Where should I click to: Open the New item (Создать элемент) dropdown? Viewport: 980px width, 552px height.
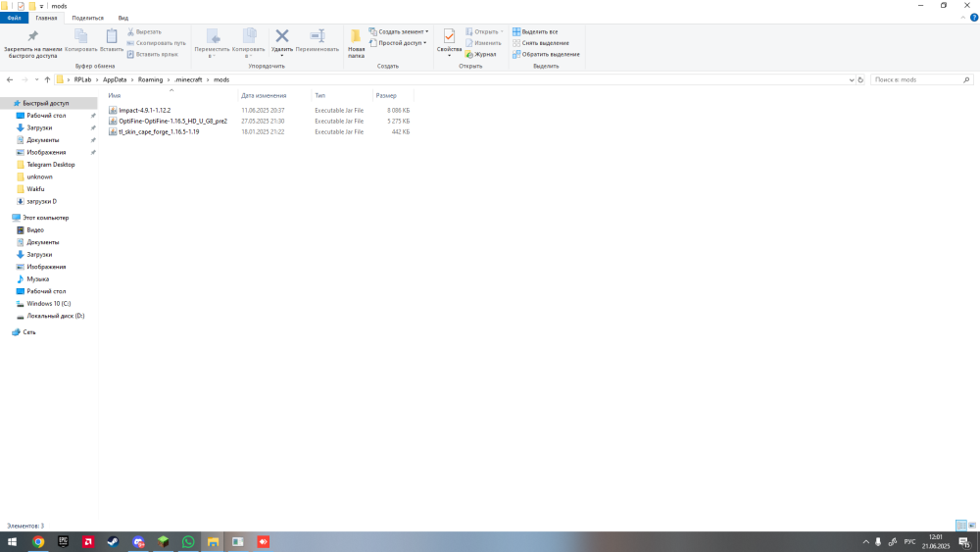[x=399, y=32]
